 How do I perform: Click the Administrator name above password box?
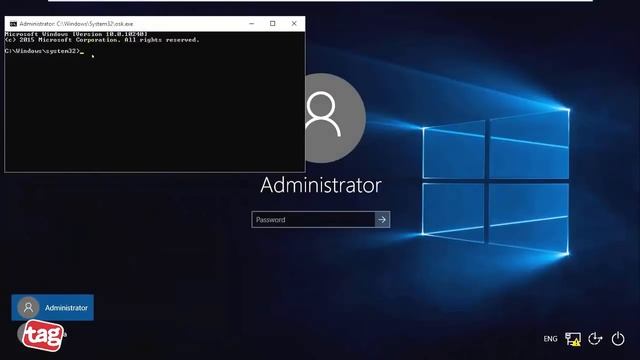[321, 185]
